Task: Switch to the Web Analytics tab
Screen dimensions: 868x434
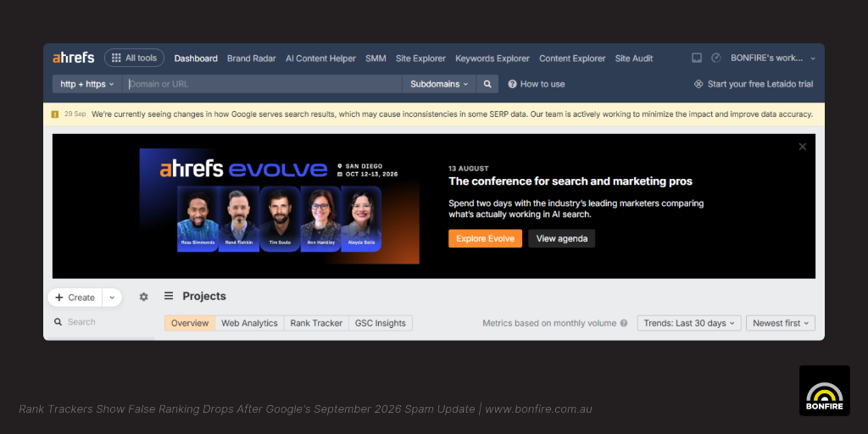Action: click(250, 323)
